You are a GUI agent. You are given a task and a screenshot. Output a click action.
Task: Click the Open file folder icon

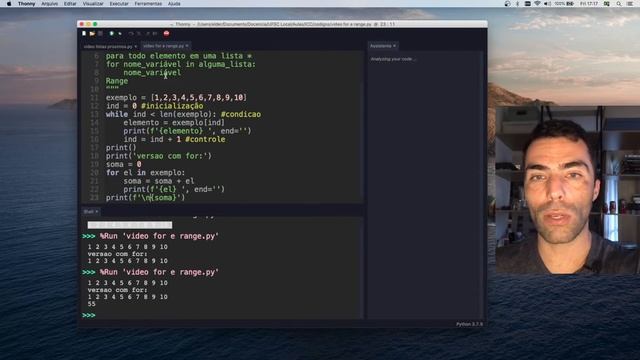click(x=92, y=33)
